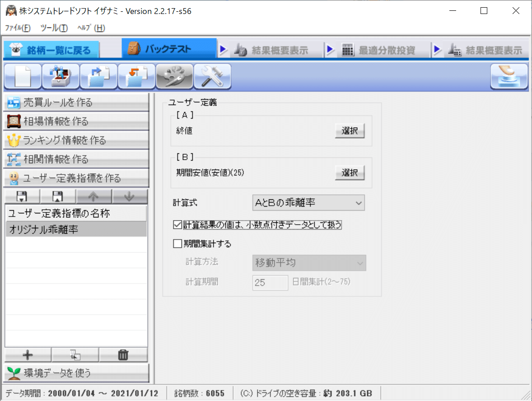Open the ファイル(F) menu
Viewport: 532px width, 401px height.
[18, 28]
